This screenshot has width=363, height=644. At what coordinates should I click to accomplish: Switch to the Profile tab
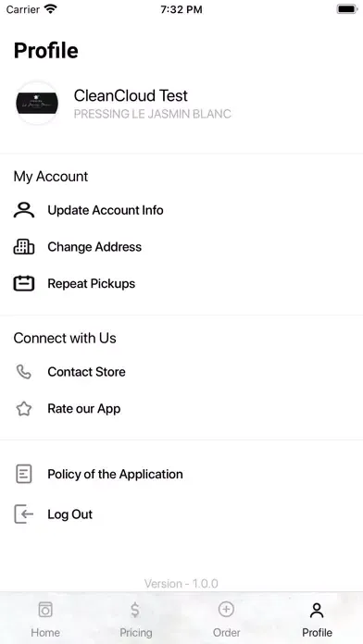point(317,619)
